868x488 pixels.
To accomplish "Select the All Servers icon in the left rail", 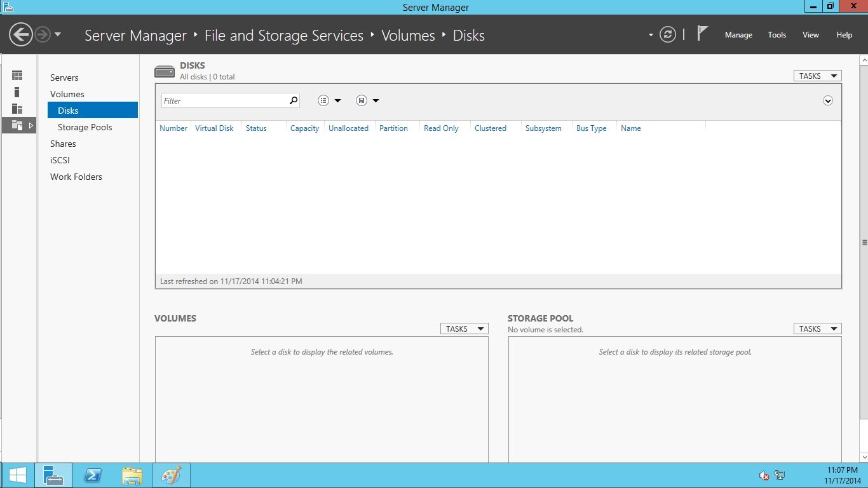I will pyautogui.click(x=17, y=109).
